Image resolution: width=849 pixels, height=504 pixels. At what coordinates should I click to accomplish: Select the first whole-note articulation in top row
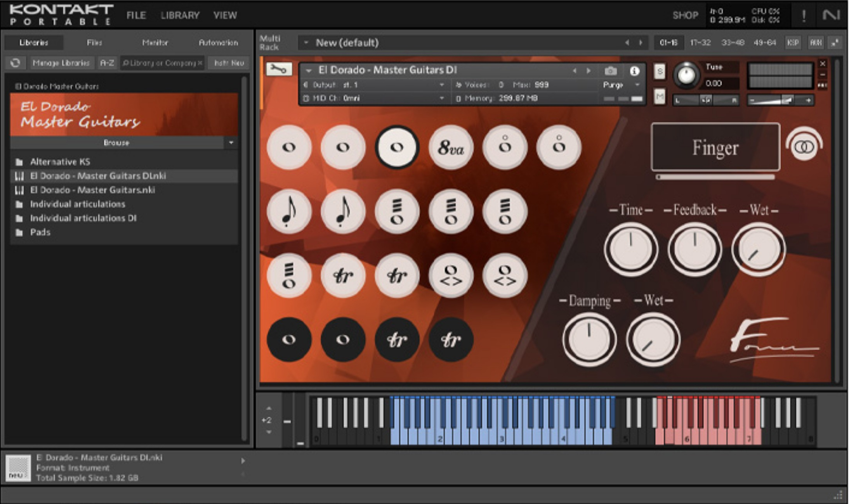tap(289, 147)
